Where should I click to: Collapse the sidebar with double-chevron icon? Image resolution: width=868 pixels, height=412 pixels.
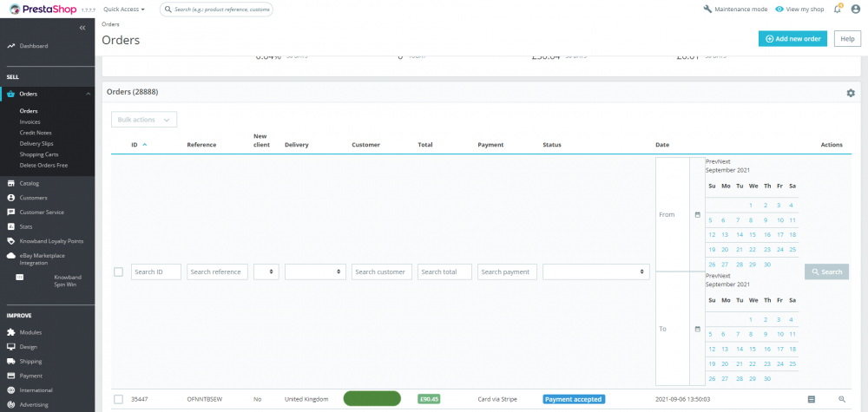(82, 28)
